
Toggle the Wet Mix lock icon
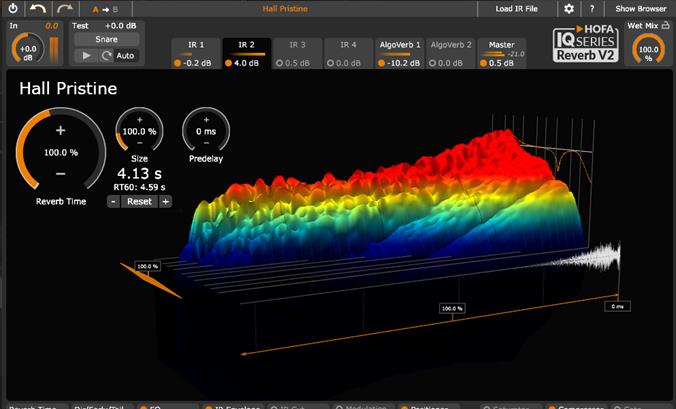(x=666, y=25)
